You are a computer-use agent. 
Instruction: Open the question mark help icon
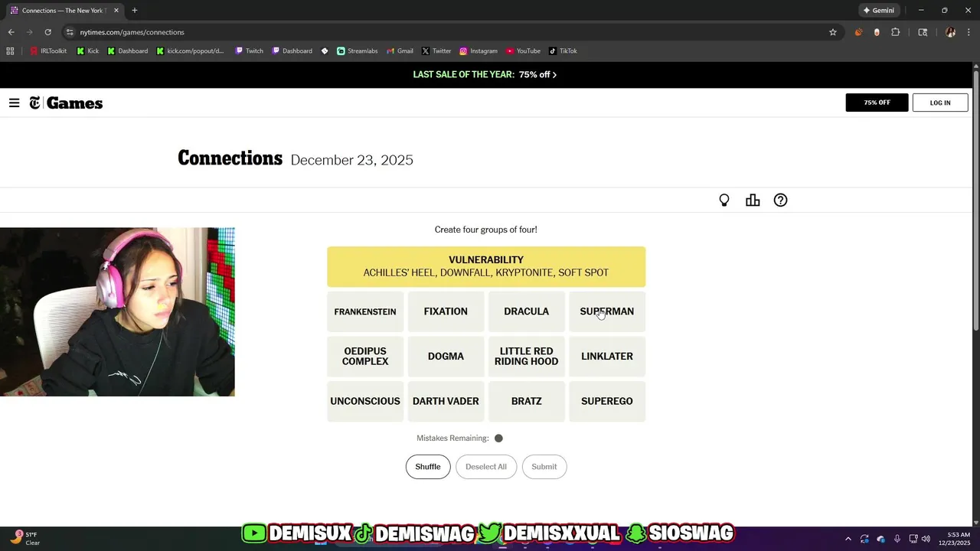click(780, 201)
